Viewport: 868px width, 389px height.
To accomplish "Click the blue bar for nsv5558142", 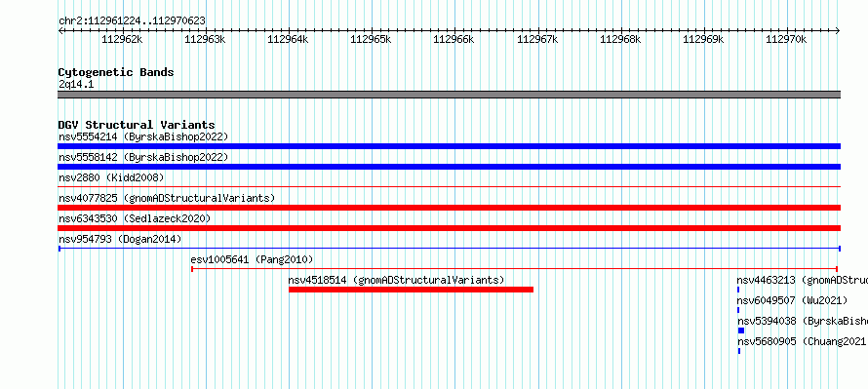I will point(449,167).
